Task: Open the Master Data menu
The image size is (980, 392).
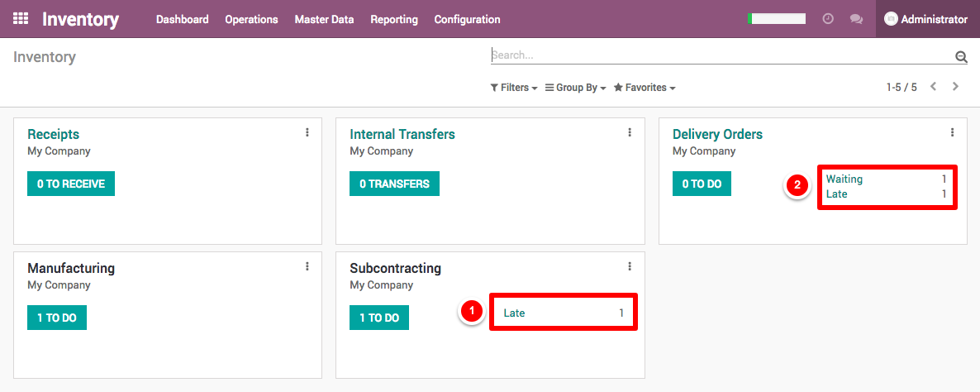Action: (x=324, y=19)
